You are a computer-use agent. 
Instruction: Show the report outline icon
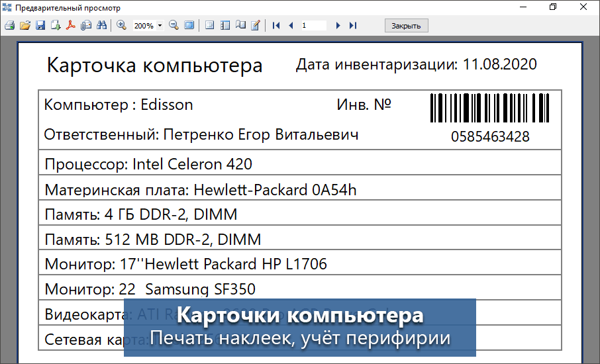pyautogui.click(x=209, y=26)
